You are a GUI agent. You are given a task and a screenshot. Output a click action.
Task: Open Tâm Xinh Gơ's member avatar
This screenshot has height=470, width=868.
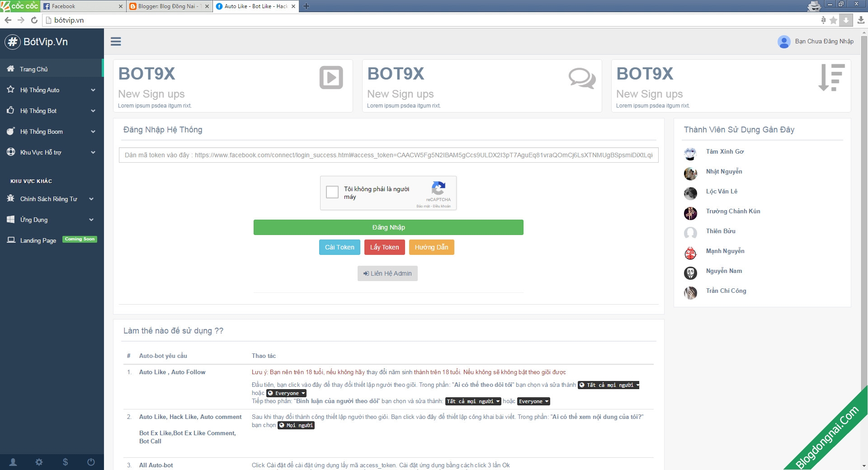point(690,154)
